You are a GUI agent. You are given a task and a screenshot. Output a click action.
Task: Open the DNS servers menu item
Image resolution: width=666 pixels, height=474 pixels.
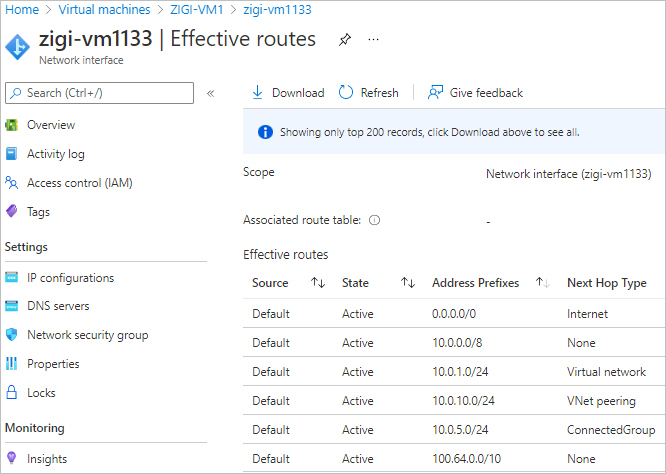(58, 306)
